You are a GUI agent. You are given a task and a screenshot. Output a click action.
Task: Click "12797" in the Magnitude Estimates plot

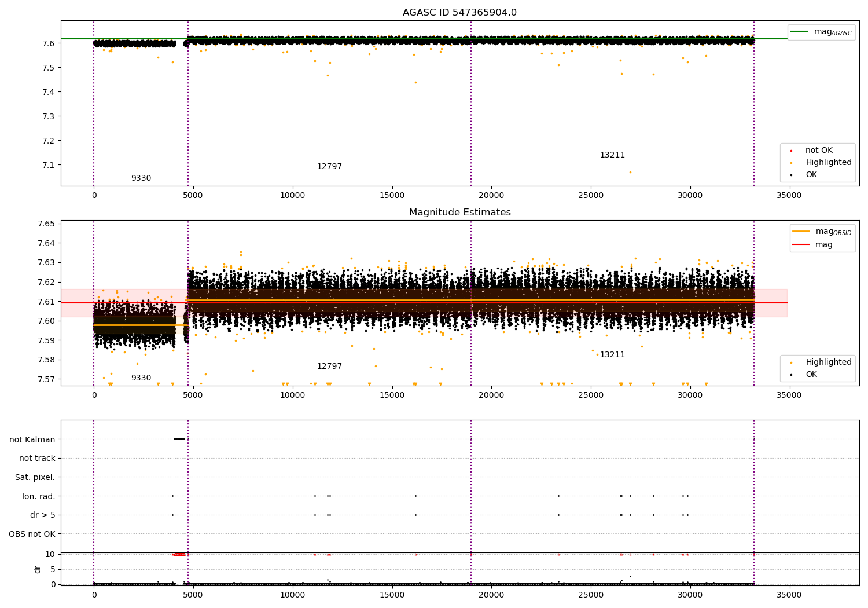tap(329, 367)
